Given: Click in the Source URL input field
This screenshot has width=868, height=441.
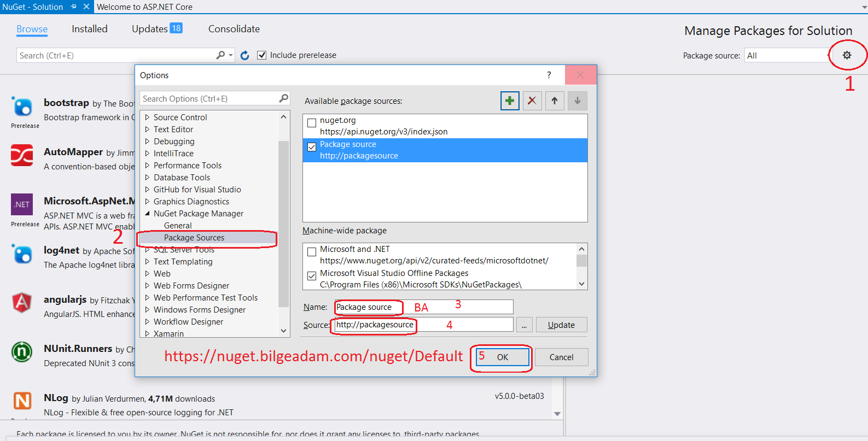Looking at the screenshot, I should tap(424, 325).
